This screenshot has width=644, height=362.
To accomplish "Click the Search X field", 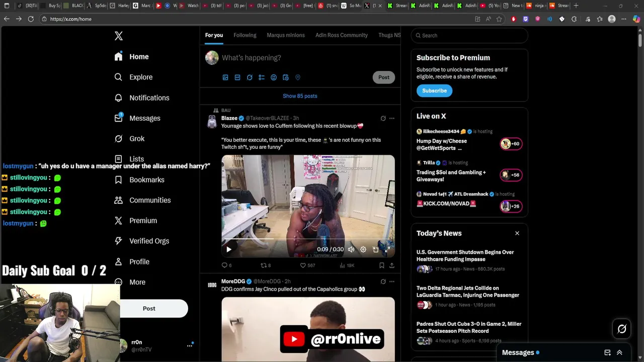I will tap(469, 36).
